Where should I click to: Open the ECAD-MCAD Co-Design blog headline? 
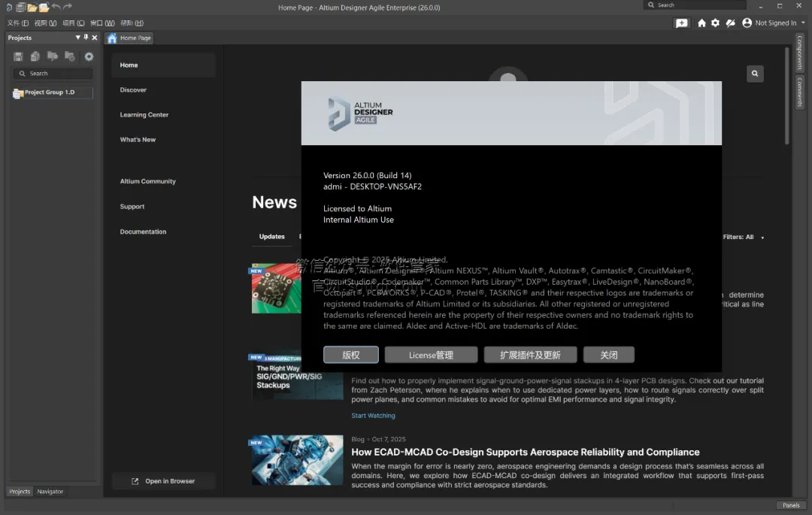pos(525,453)
